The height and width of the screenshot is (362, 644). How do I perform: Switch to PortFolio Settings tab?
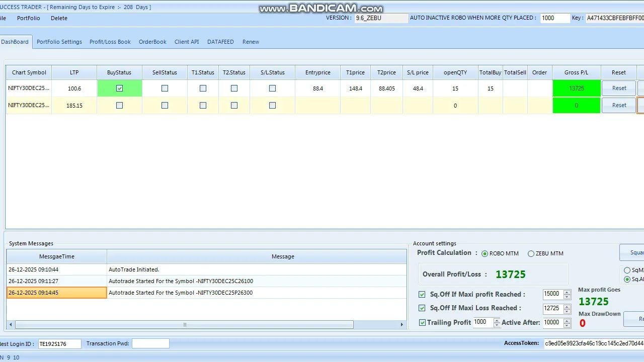point(59,42)
